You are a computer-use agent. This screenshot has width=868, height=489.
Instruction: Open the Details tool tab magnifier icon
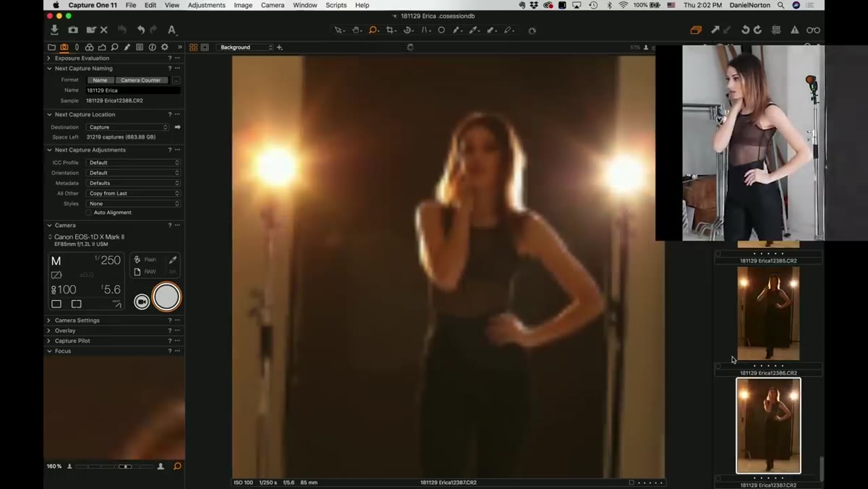click(114, 47)
